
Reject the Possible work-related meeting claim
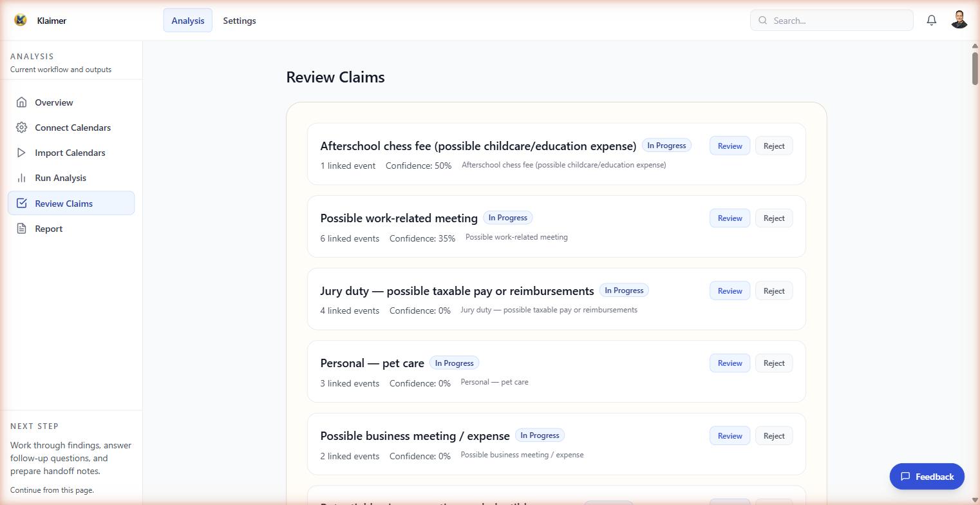(x=773, y=218)
